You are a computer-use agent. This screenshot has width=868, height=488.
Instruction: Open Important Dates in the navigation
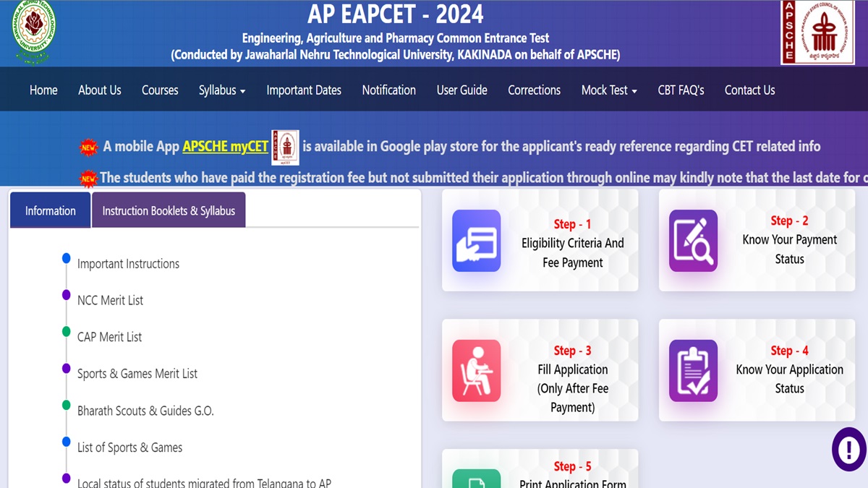coord(304,90)
